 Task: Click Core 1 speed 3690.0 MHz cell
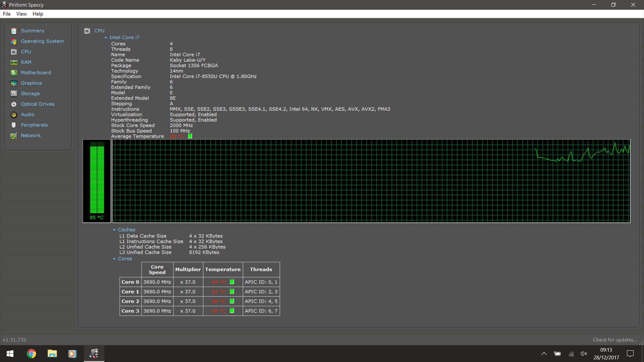(157, 292)
